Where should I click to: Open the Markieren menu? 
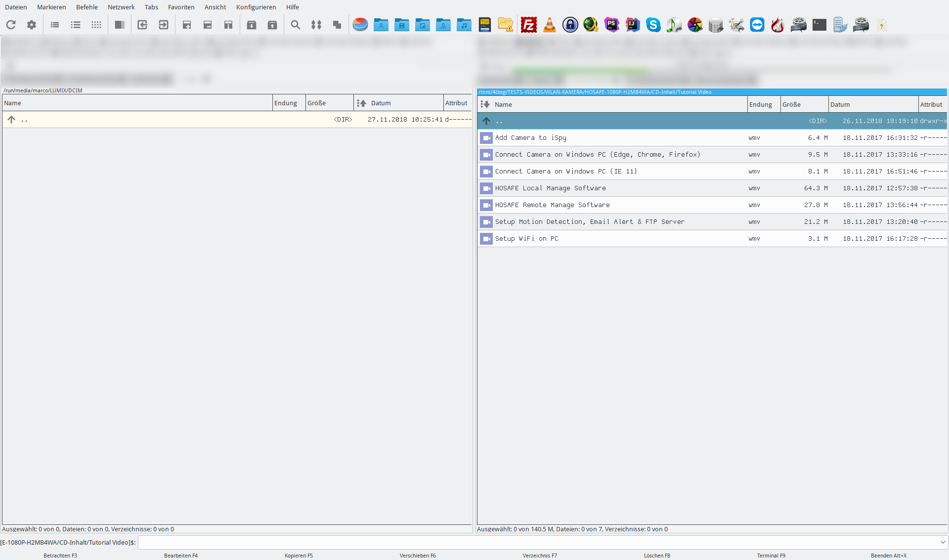click(x=51, y=7)
